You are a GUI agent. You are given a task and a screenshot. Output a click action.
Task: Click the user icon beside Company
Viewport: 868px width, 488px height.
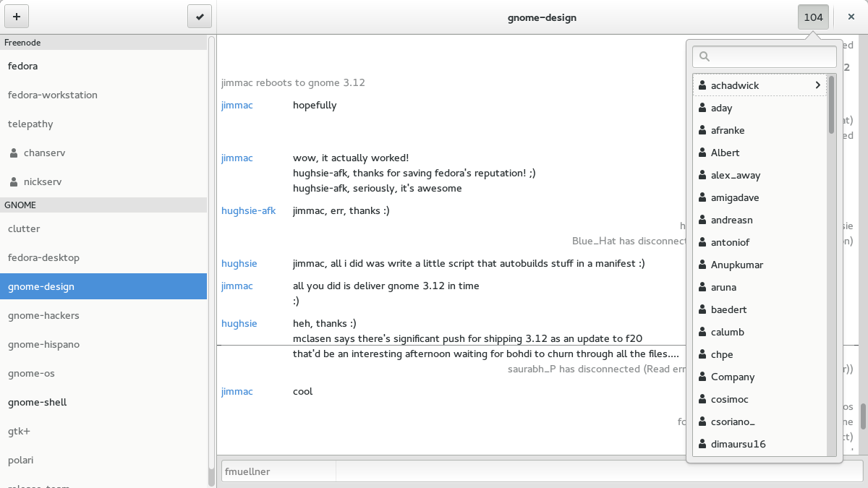702,377
